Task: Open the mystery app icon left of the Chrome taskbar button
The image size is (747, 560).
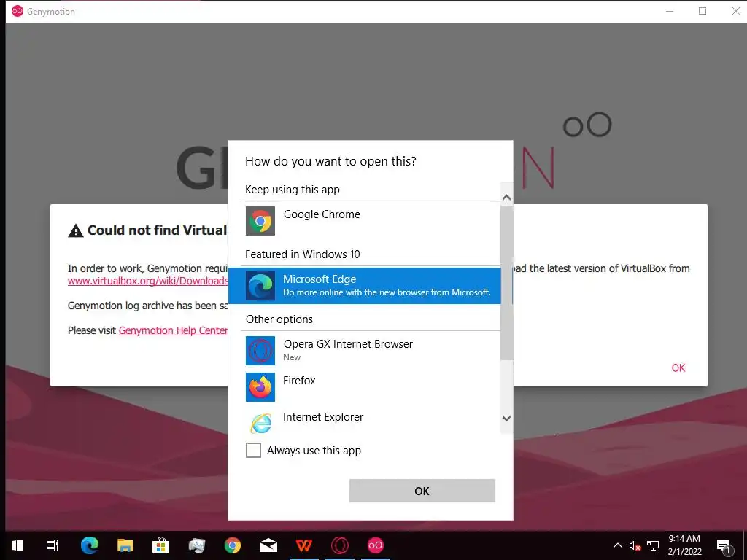Action: point(197,545)
